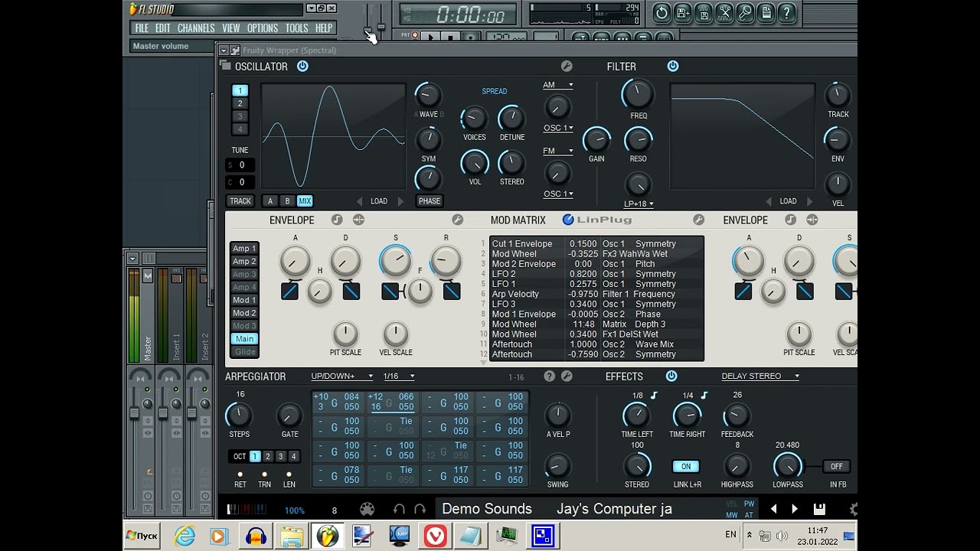Open the oscillator settings wrench icon
The height and width of the screenshot is (551, 980).
(x=567, y=67)
